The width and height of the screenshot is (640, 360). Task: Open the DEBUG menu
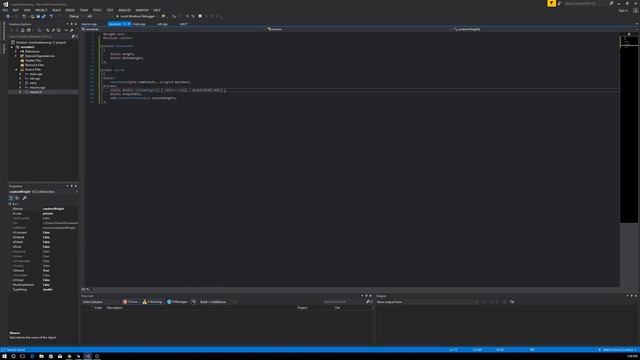tap(70, 10)
